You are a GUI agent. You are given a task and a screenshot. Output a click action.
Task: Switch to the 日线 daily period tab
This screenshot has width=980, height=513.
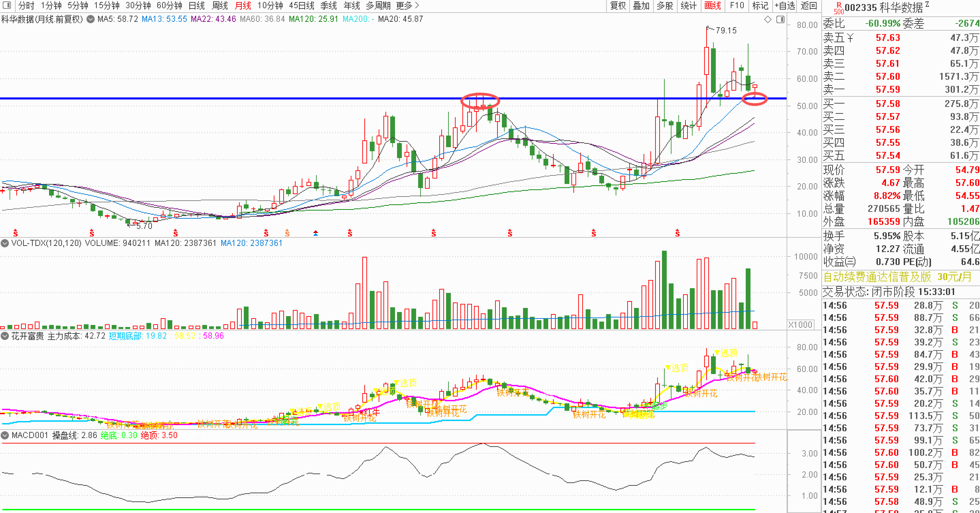tap(196, 6)
